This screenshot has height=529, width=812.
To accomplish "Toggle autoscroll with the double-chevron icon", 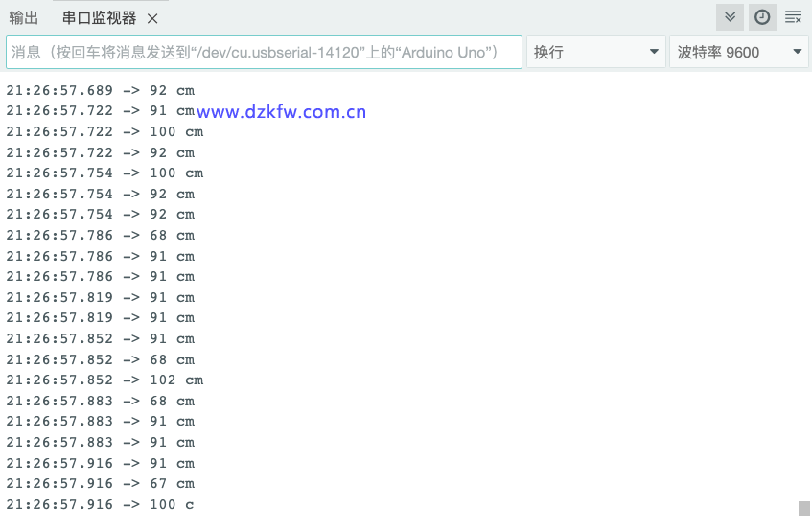I will pyautogui.click(x=731, y=17).
